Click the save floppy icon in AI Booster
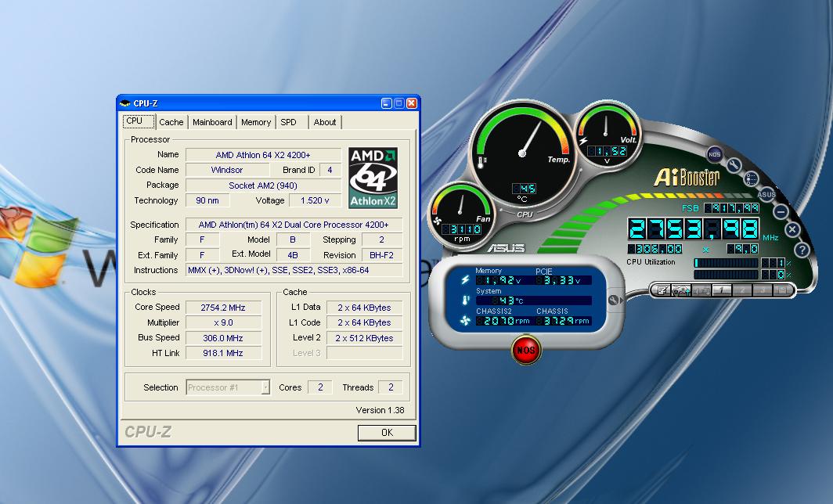Viewport: 833px width, 504px height. 781,290
